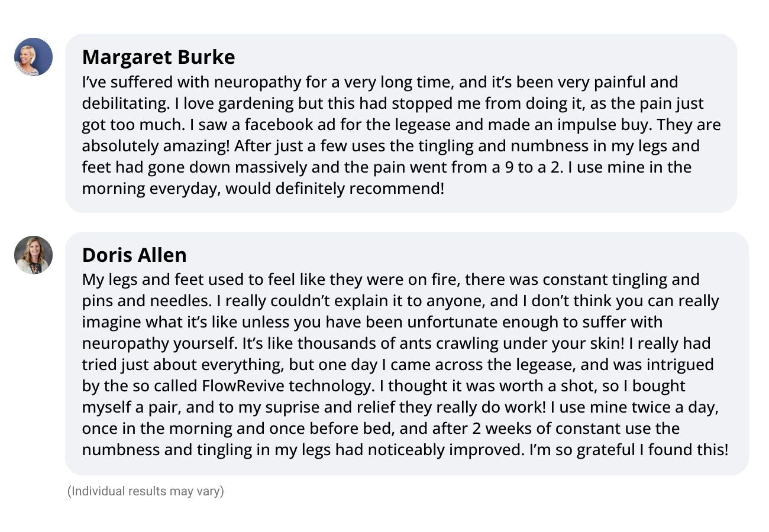This screenshot has width=769, height=532.
Task: Click Margaret Burke's testimonial comment bubble
Action: pos(401,123)
